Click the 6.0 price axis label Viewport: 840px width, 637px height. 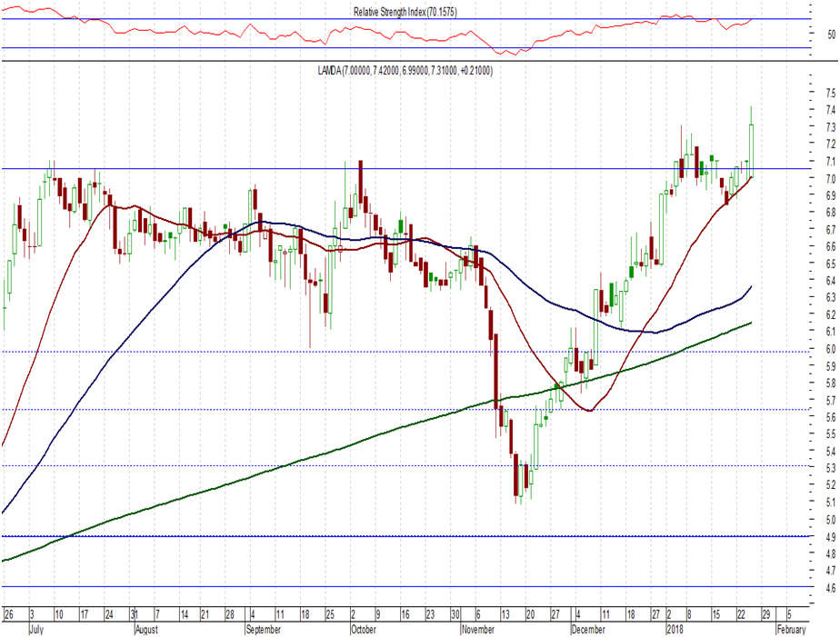coord(830,348)
